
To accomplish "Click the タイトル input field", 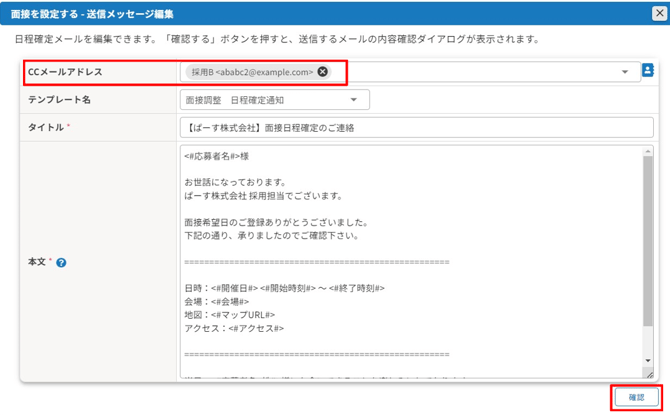I will (417, 128).
